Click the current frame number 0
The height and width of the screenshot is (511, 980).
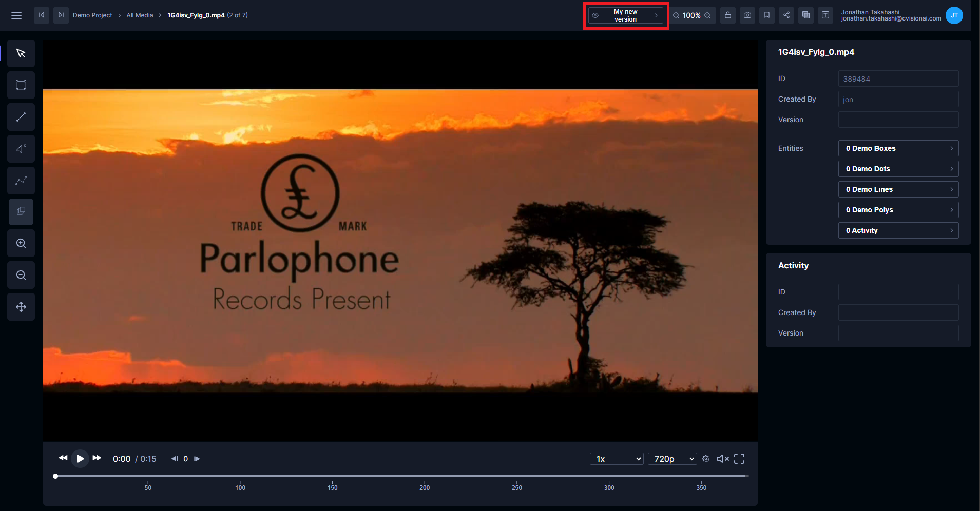click(x=186, y=459)
